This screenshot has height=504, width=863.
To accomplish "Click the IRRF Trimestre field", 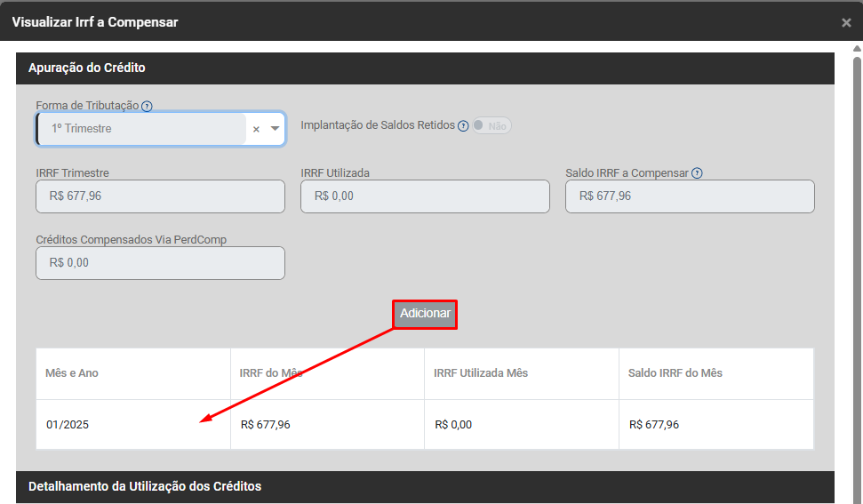I will pos(160,196).
